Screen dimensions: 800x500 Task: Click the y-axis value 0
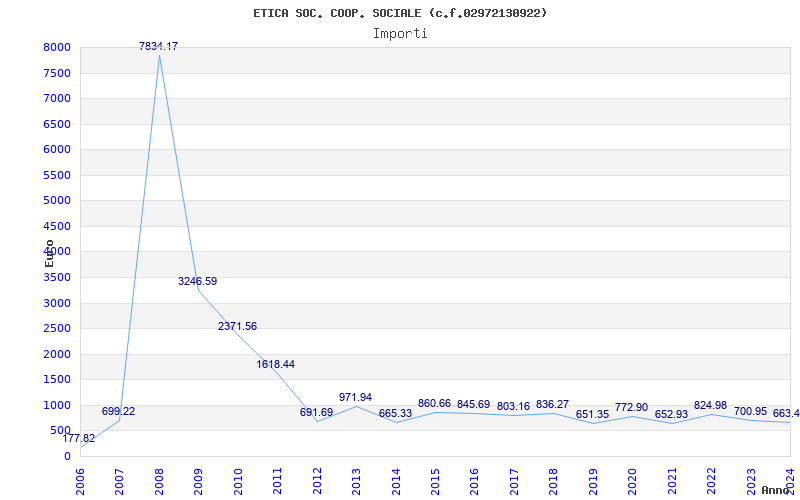pyautogui.click(x=67, y=457)
